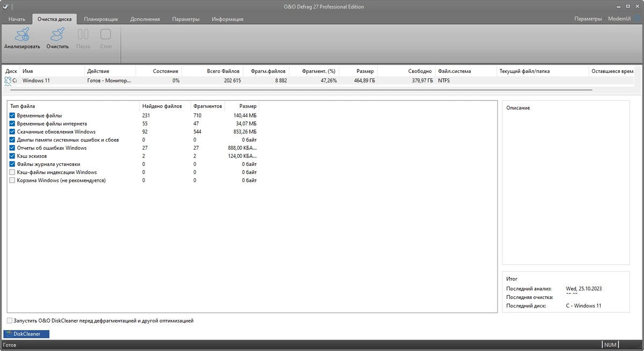The height and width of the screenshot is (351, 644).
Task: Click the Анализировать toolbar icon
Action: [x=22, y=35]
